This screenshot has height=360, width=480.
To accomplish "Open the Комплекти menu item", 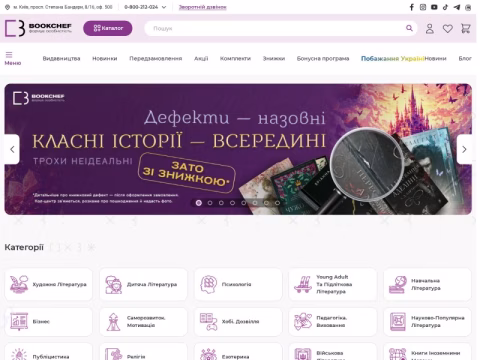I will (x=235, y=59).
